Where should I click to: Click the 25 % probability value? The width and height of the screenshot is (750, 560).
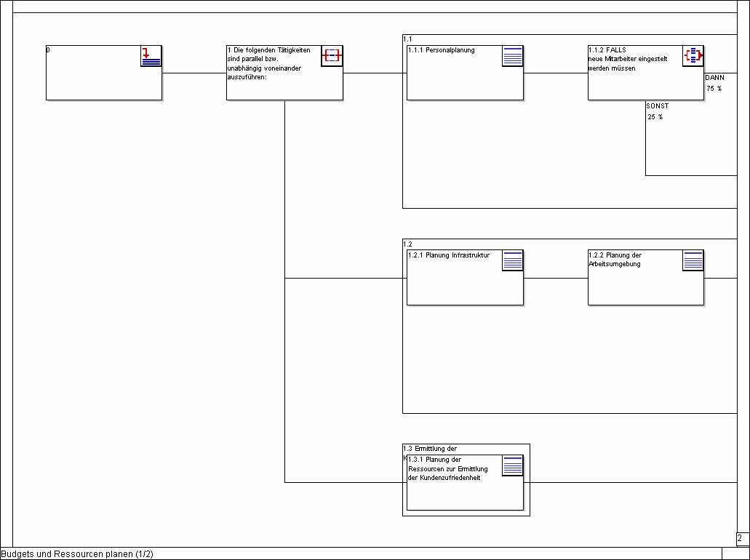point(655,117)
